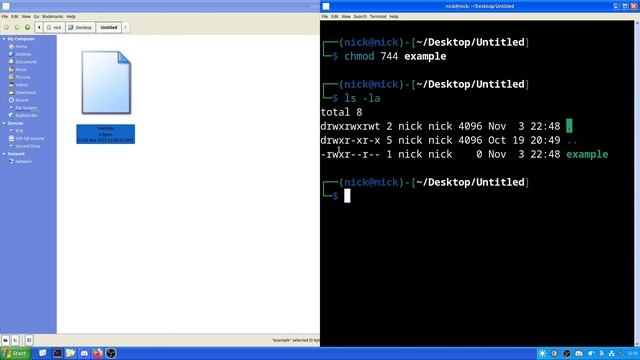Click the first round navigation button in file manager toolbar
The height and width of the screenshot is (360, 640).
(6, 27)
